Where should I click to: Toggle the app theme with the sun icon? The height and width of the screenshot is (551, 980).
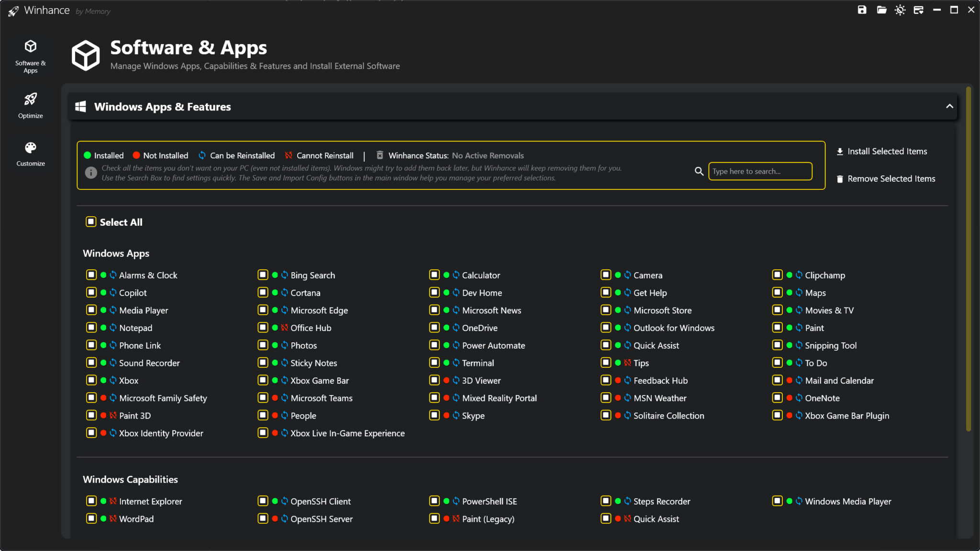(x=900, y=10)
